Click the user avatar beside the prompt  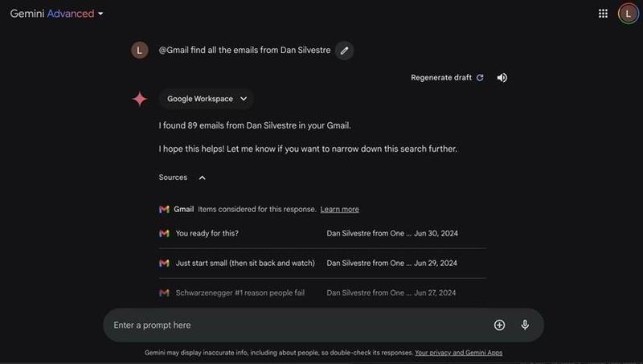tap(140, 51)
